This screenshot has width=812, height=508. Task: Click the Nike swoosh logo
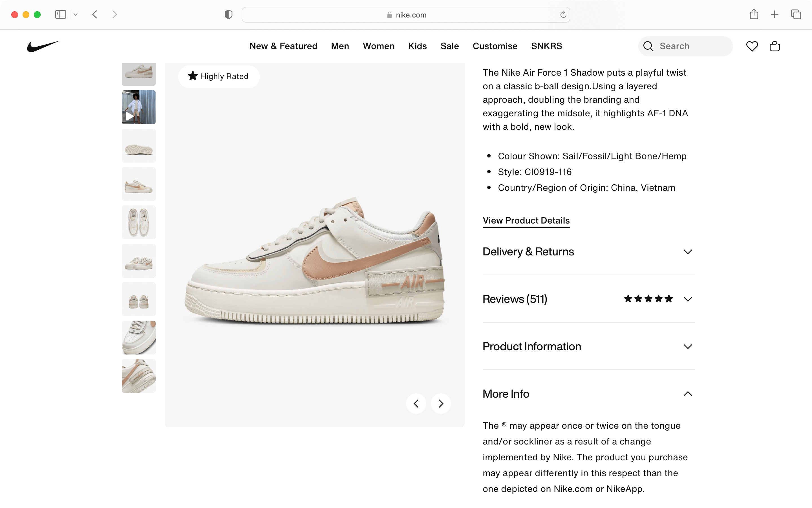pos(43,46)
